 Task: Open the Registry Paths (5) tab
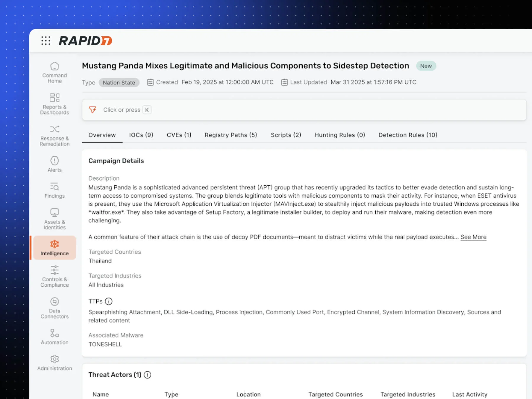pyautogui.click(x=231, y=135)
